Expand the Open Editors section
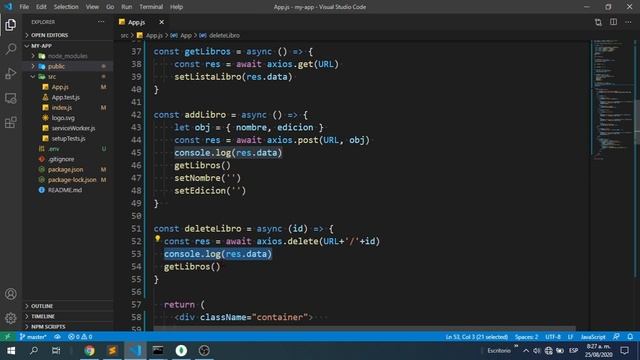 [x=68, y=35]
